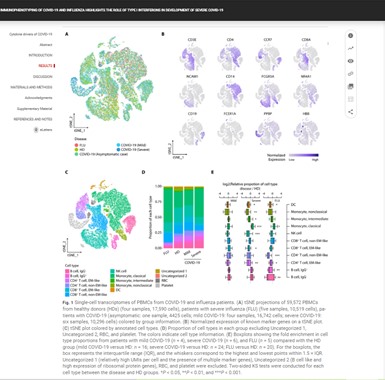Open the Fig. 1 figure image
The image size is (385, 380).
click(196, 163)
